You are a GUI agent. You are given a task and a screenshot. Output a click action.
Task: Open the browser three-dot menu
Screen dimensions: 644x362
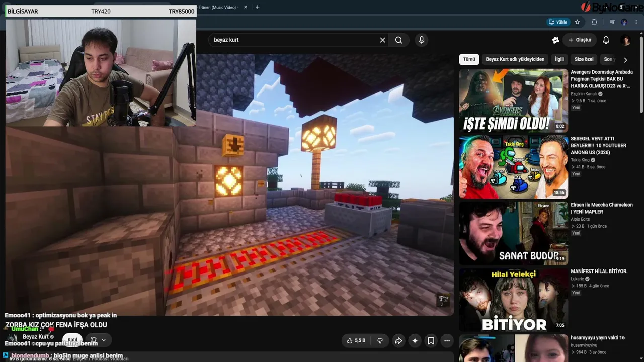tap(636, 22)
